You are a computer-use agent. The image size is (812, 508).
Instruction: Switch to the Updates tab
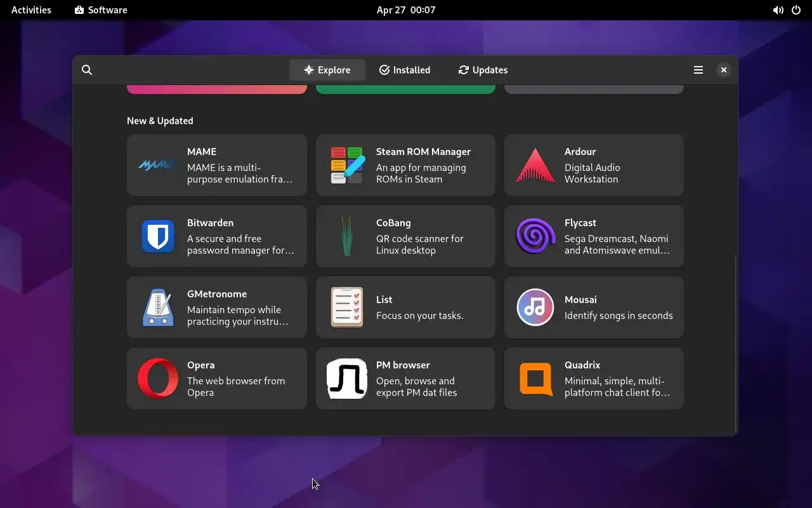(x=483, y=70)
